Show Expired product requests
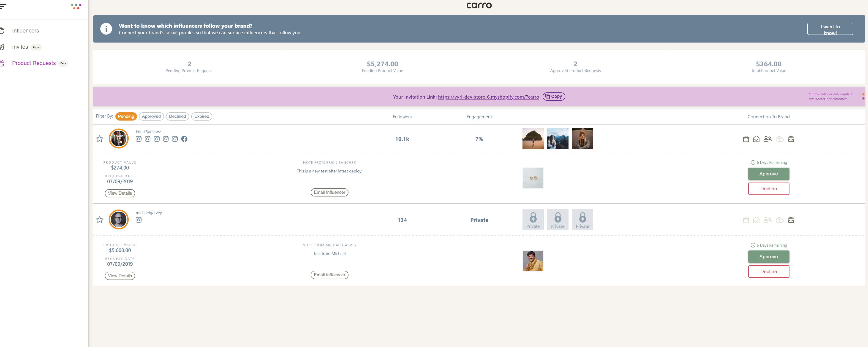Image resolution: width=868 pixels, height=347 pixels. click(x=201, y=116)
